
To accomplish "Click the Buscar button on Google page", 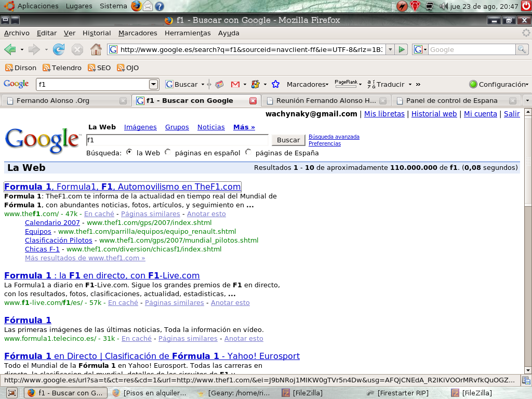I will coord(288,140).
